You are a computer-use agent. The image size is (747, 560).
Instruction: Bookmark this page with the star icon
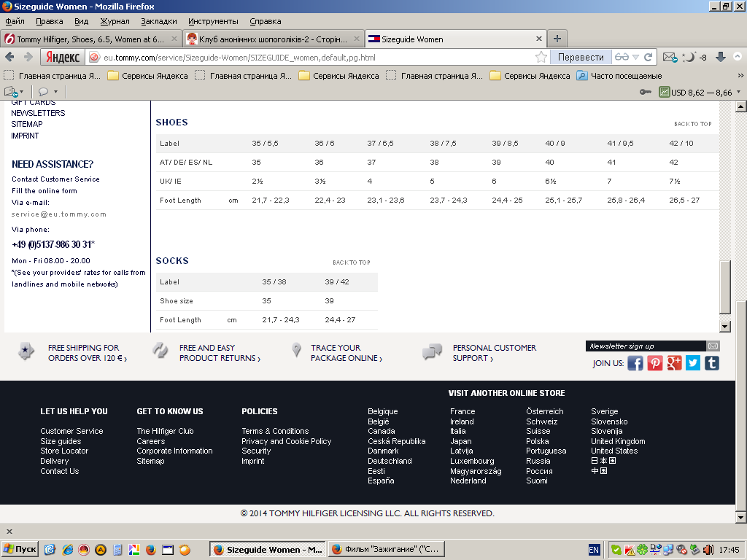tap(541, 57)
